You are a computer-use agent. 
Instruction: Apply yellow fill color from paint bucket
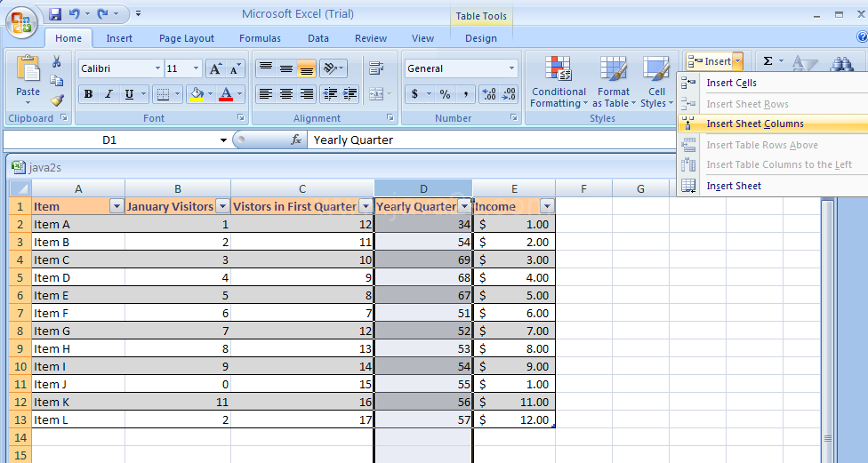[196, 94]
